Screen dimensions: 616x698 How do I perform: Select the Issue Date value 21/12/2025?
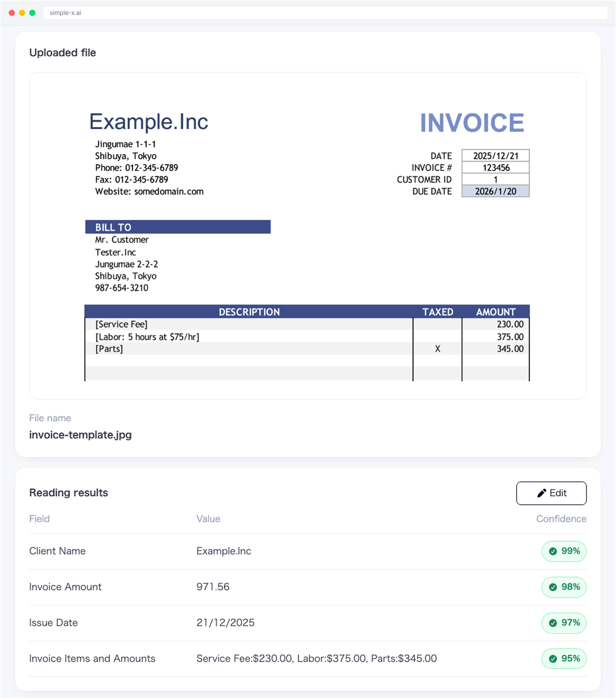[x=225, y=623]
